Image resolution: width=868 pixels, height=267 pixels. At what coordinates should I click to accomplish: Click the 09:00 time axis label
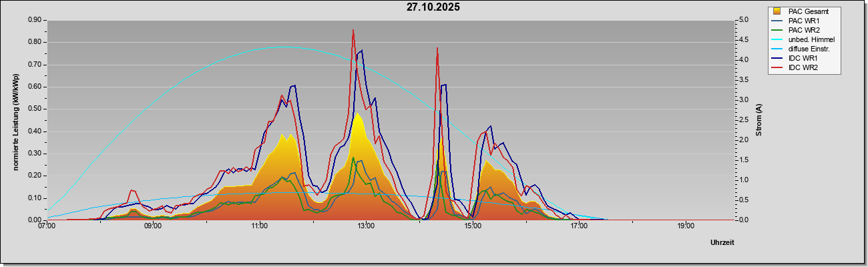153,226
